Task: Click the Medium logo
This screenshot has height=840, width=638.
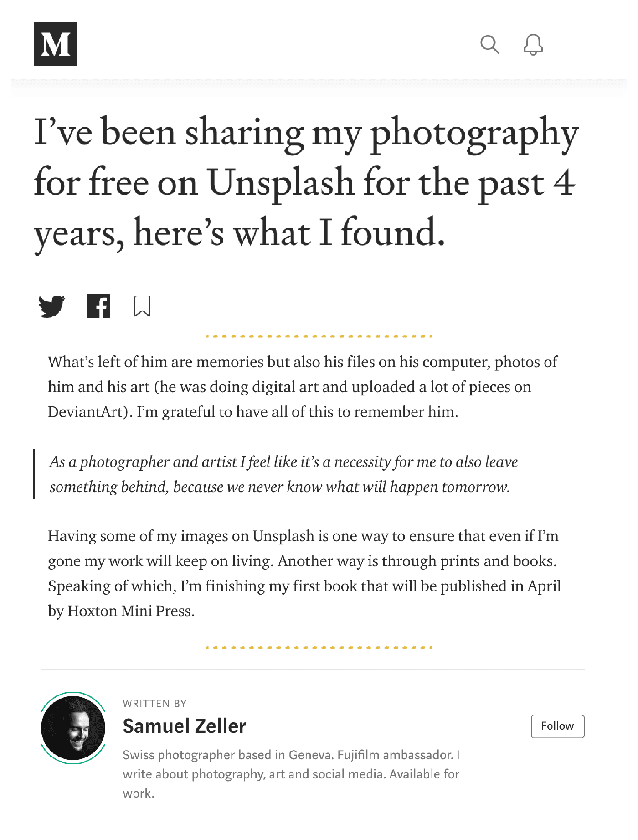Action: pyautogui.click(x=56, y=44)
